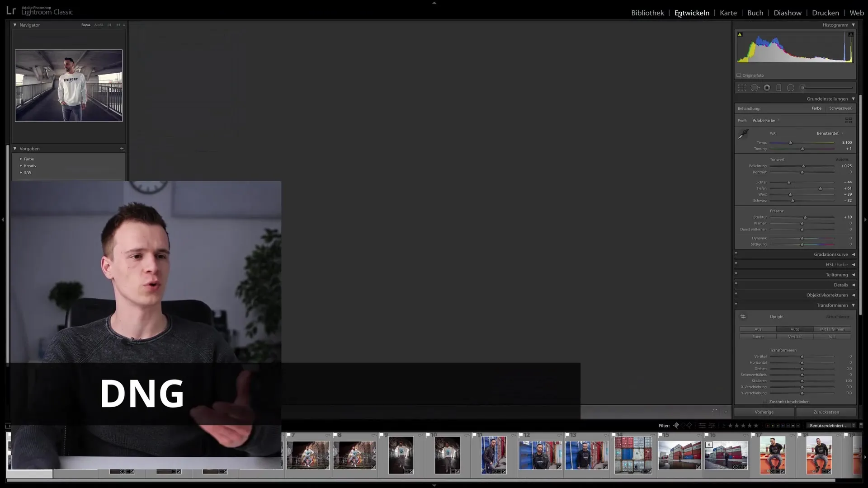Adjust the Belichtung slider handle

click(803, 166)
